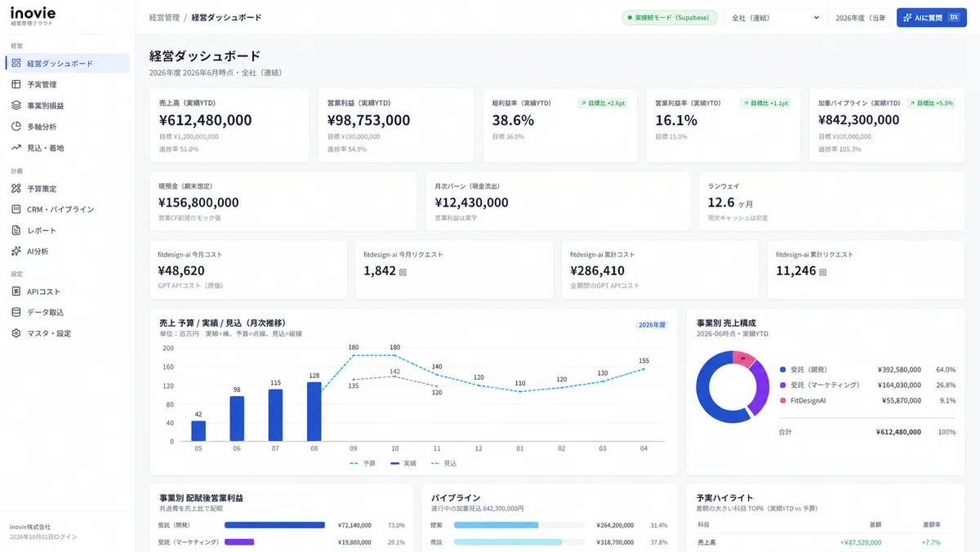Click the 予実管理 table icon
980x552 pixels.
tap(16, 84)
